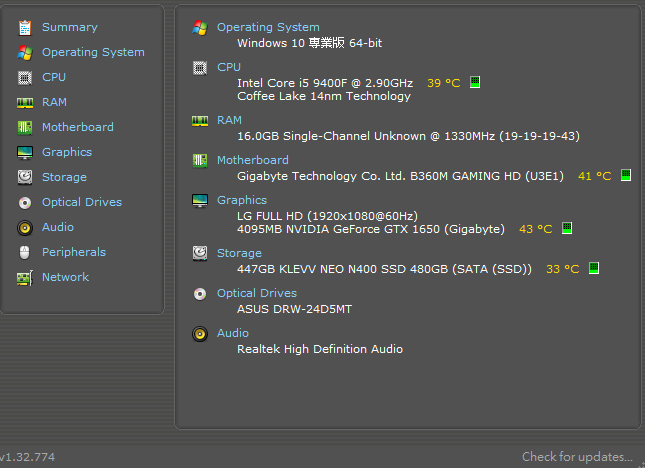
Task: Click the Network card icon in sidebar
Action: point(25,278)
